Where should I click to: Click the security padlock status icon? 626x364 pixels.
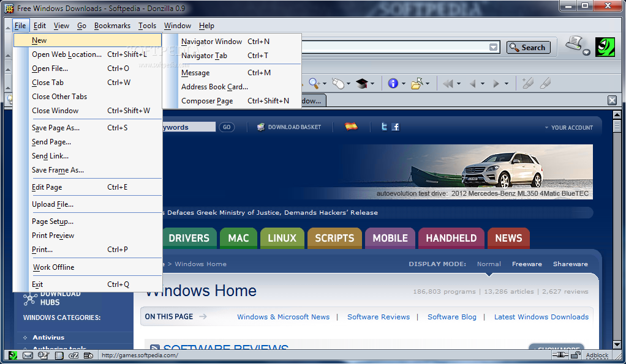[575, 355]
